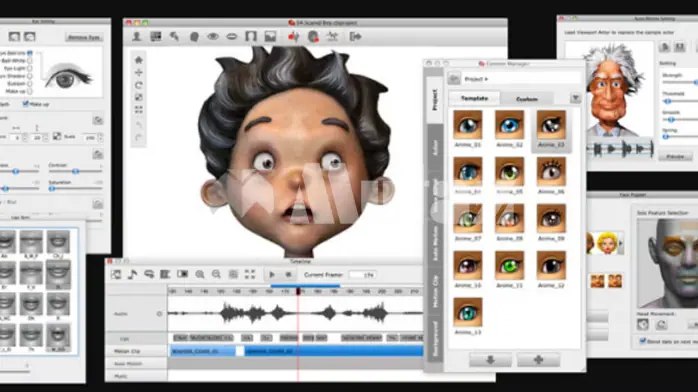
Task: Select the mouth settings toolbar icon
Action: 232,36
